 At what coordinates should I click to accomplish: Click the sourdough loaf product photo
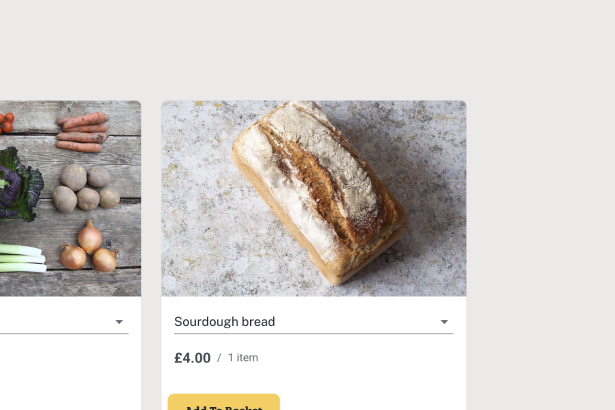(x=314, y=198)
